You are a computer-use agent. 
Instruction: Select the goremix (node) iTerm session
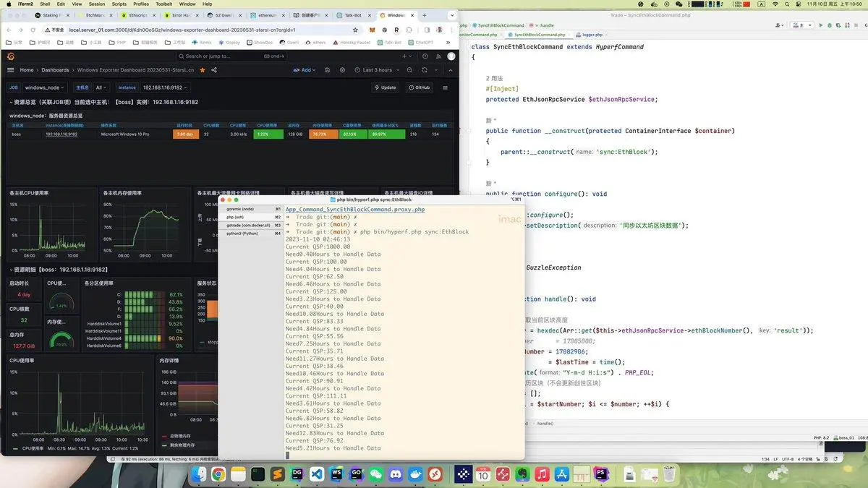[x=250, y=209]
